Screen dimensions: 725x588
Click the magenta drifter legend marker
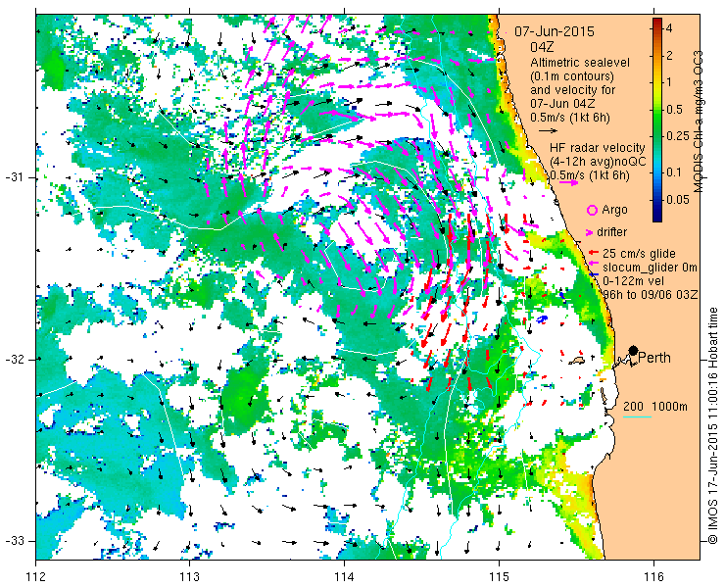590,232
